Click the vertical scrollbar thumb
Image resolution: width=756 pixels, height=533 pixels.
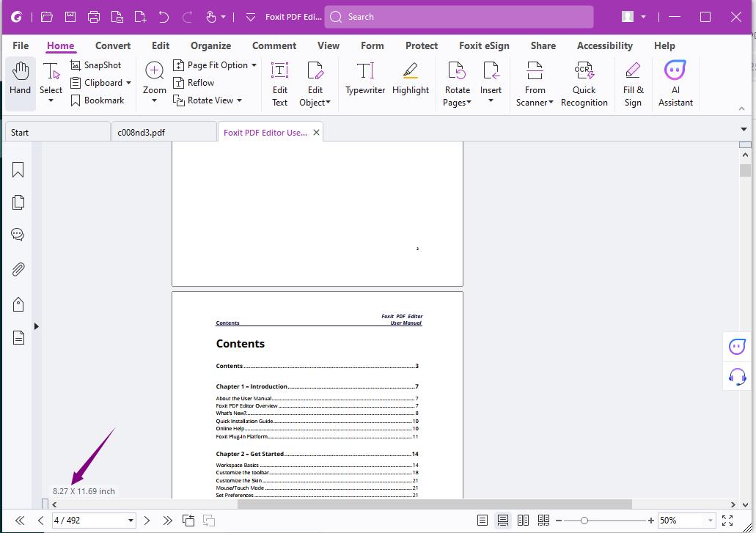tap(746, 171)
